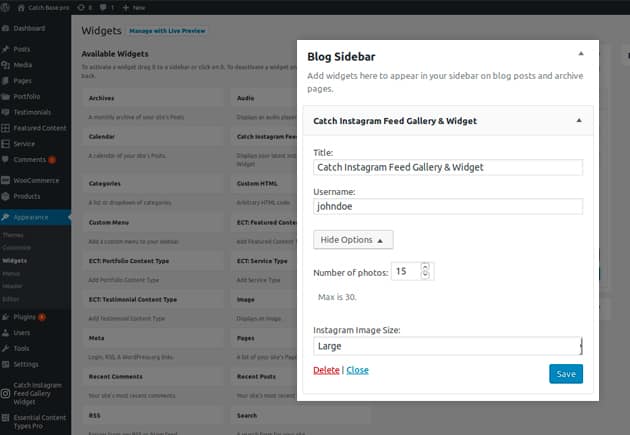
Task: Select the Calendar available widget
Action: [x=153, y=137]
